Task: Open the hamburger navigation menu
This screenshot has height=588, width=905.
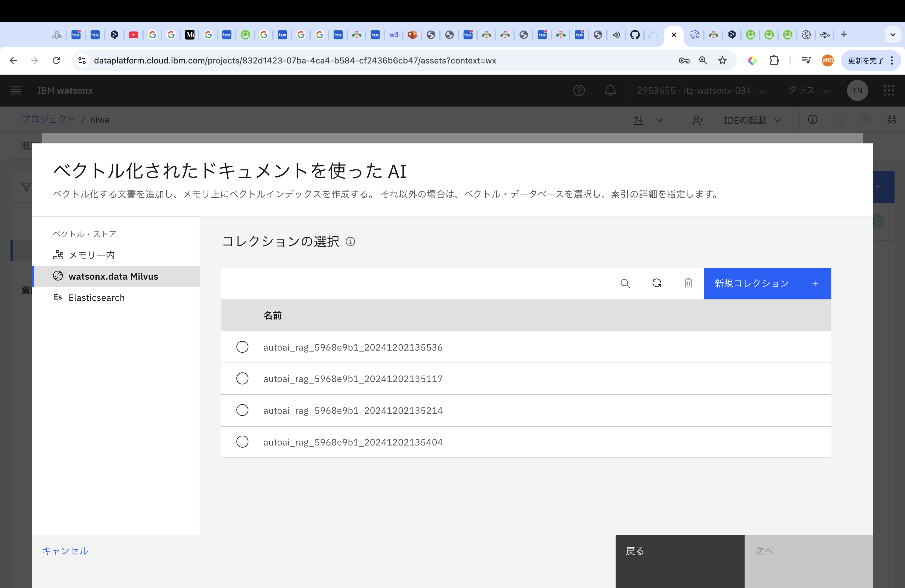Action: click(x=16, y=90)
